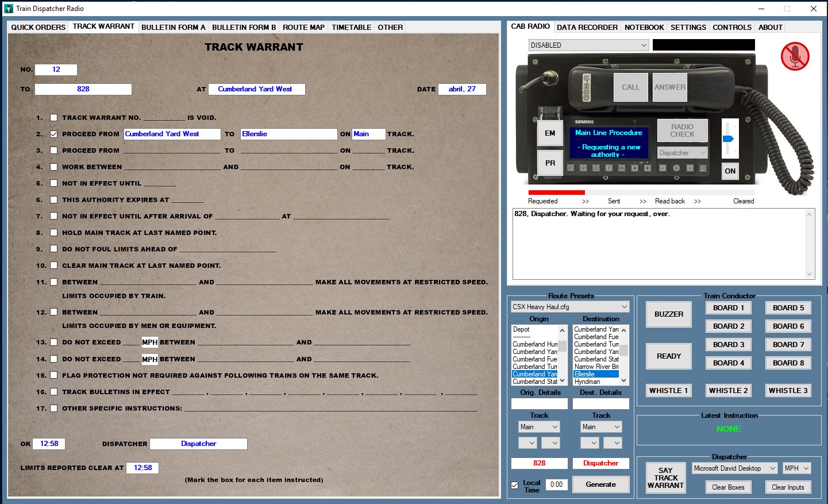Viewport: 828px width, 504px height.
Task: Click the checkmark key on the radio
Action: 663,168
